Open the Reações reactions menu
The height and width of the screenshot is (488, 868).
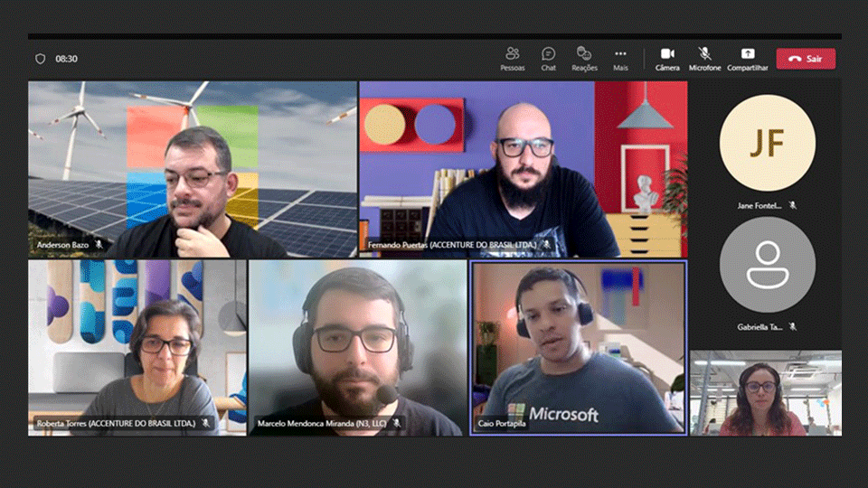pos(584,59)
